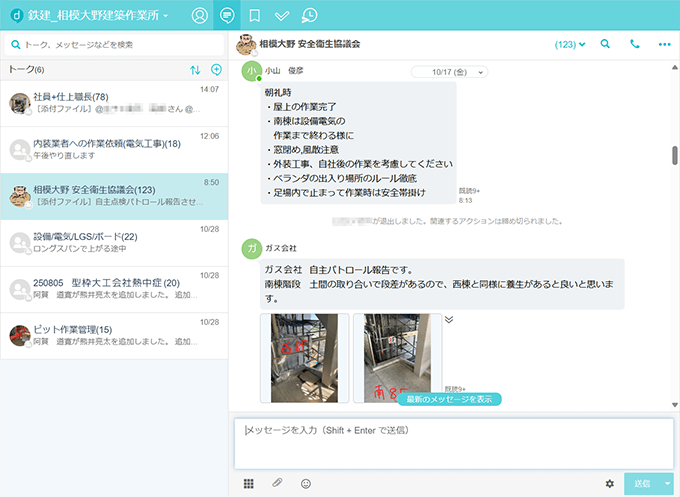The width and height of the screenshot is (680, 497).
Task: Click the トーク(6) list header
Action: 26,69
